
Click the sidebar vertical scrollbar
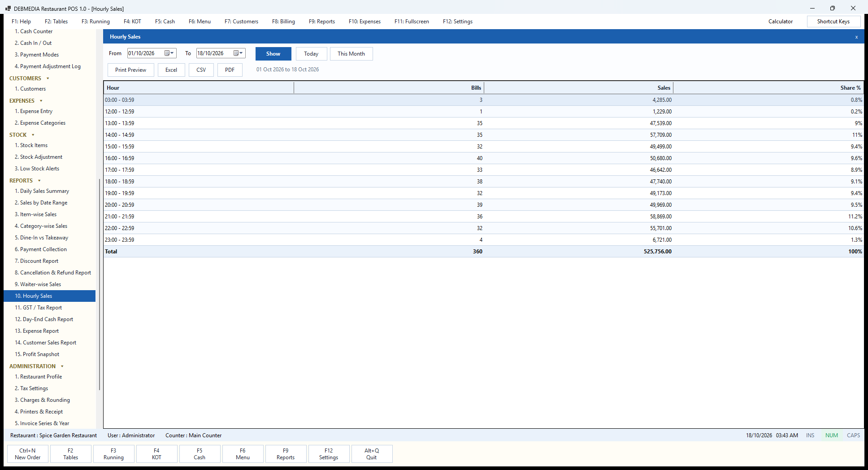(99, 284)
